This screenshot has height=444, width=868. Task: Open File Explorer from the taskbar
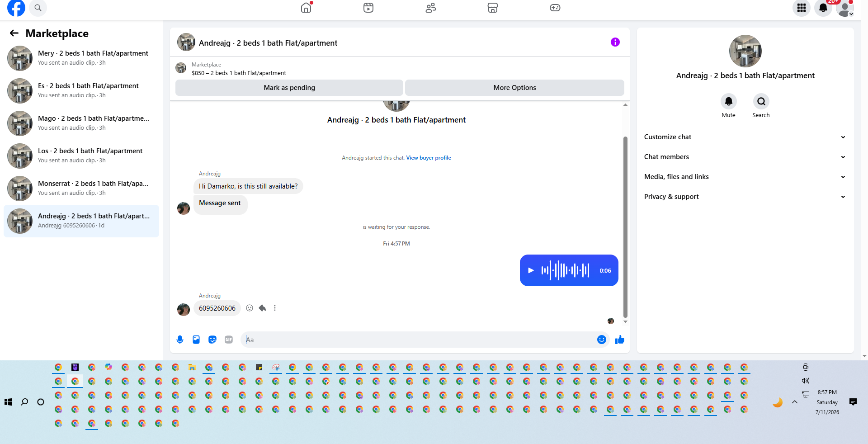point(192,367)
